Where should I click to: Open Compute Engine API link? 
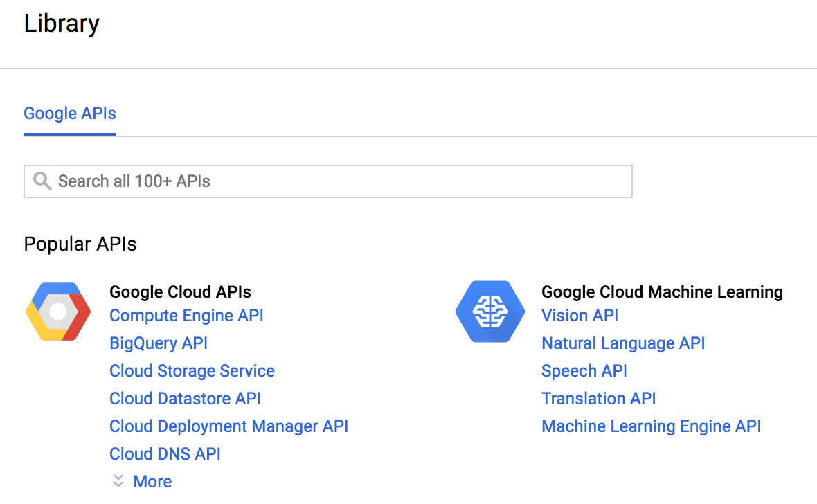[186, 315]
